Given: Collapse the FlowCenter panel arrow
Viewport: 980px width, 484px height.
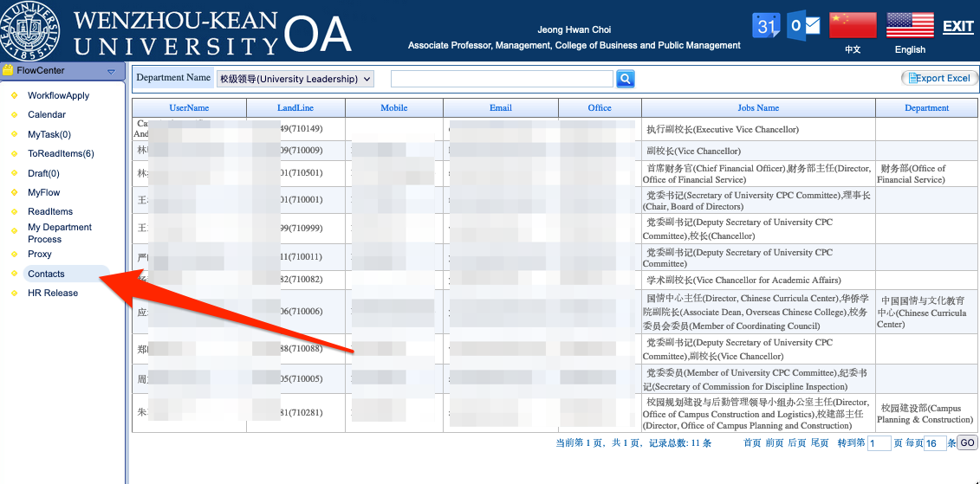Looking at the screenshot, I should pyautogui.click(x=111, y=72).
